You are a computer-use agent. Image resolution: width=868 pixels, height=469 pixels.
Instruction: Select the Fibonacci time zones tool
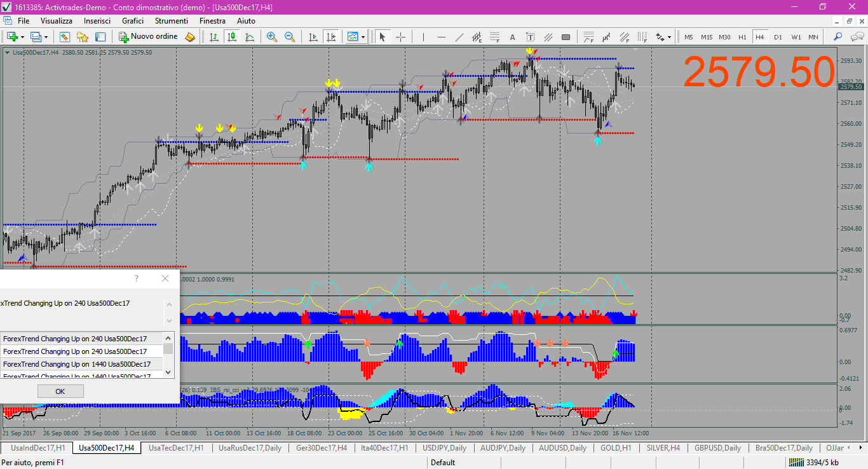point(642,37)
